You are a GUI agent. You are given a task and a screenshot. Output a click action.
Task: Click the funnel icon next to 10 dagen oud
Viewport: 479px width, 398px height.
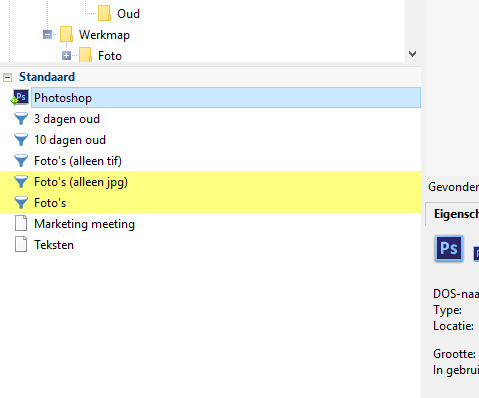tap(21, 140)
